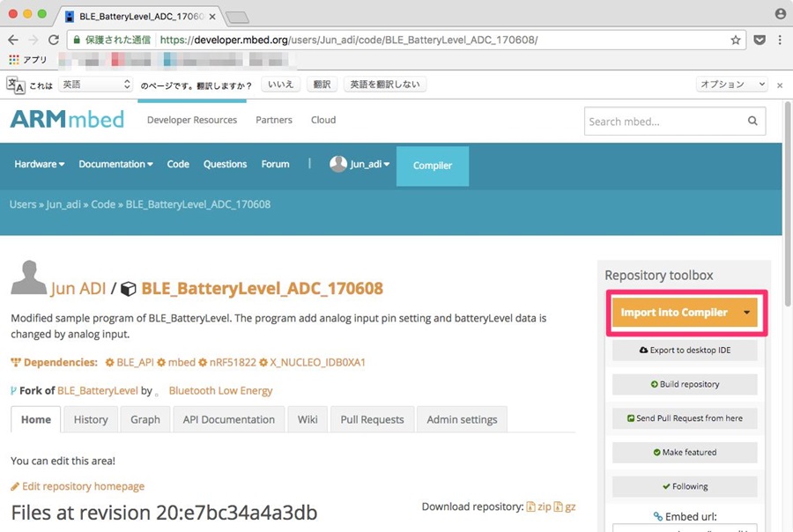793x532 pixels.
Task: Open the Forum menu item
Action: 275,163
